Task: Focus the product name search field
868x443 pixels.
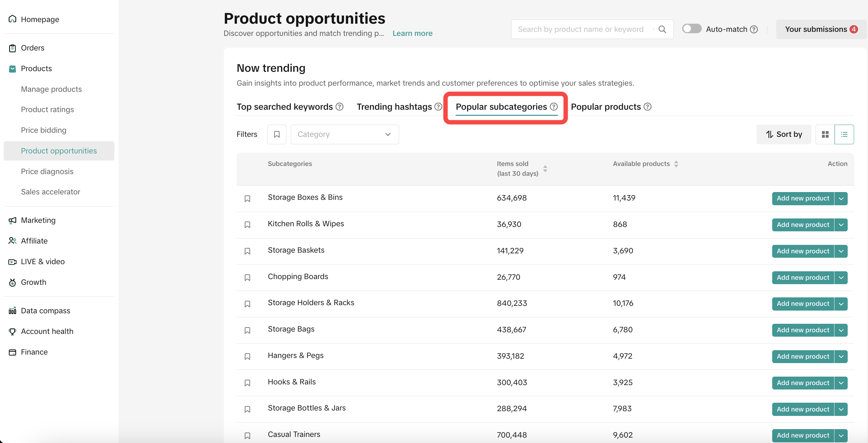Action: tap(581, 29)
